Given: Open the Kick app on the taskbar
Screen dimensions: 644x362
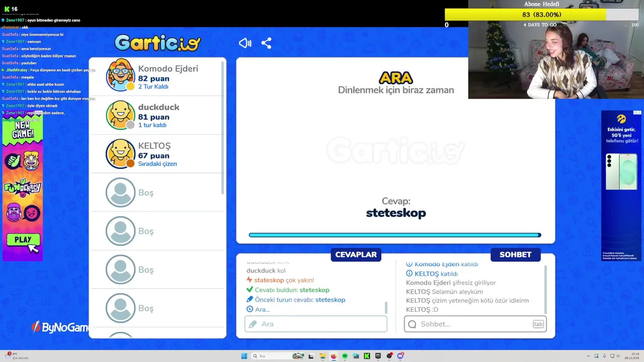Looking at the screenshot, I should coord(367,356).
